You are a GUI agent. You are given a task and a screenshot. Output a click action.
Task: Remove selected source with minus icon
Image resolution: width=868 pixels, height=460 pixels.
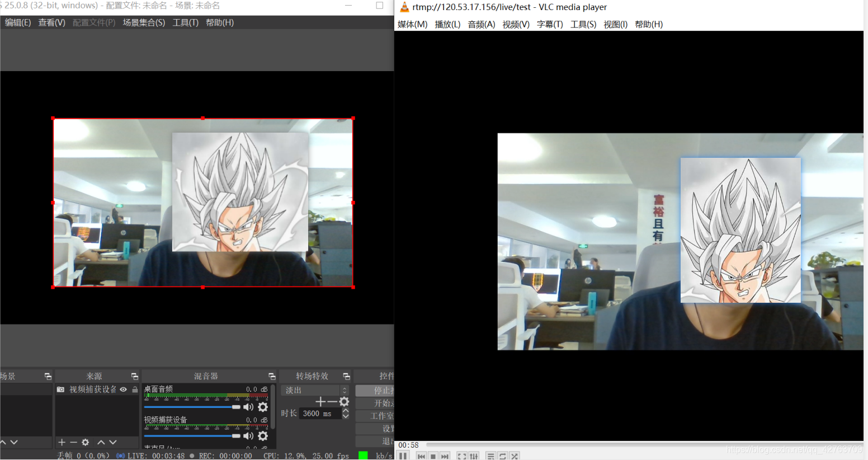coord(73,442)
